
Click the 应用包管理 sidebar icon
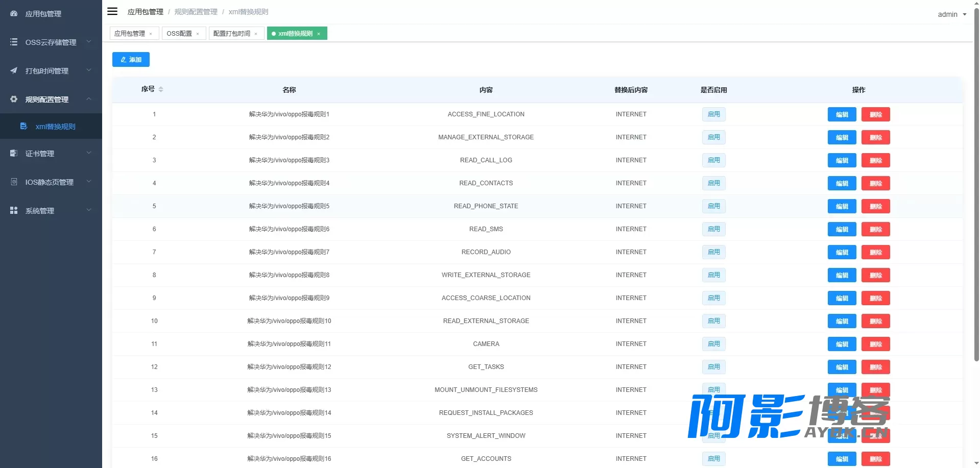pos(14,14)
